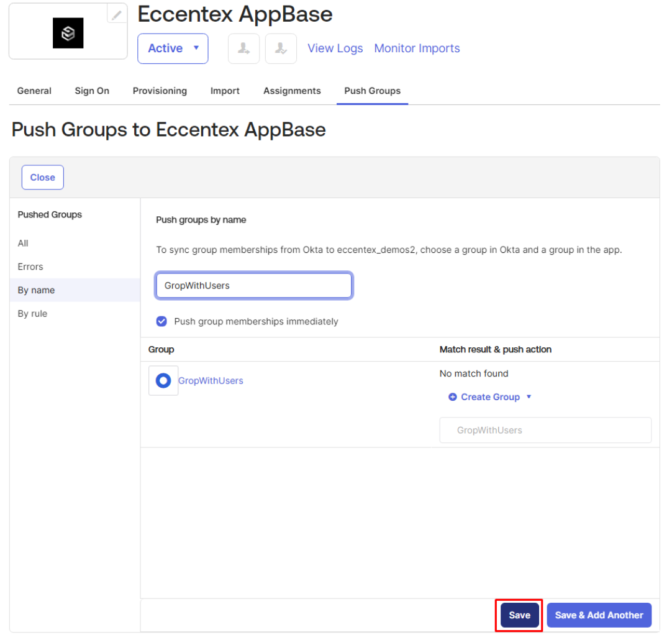Select the Push Groups tab
This screenshot has height=640, width=672.
[x=373, y=91]
